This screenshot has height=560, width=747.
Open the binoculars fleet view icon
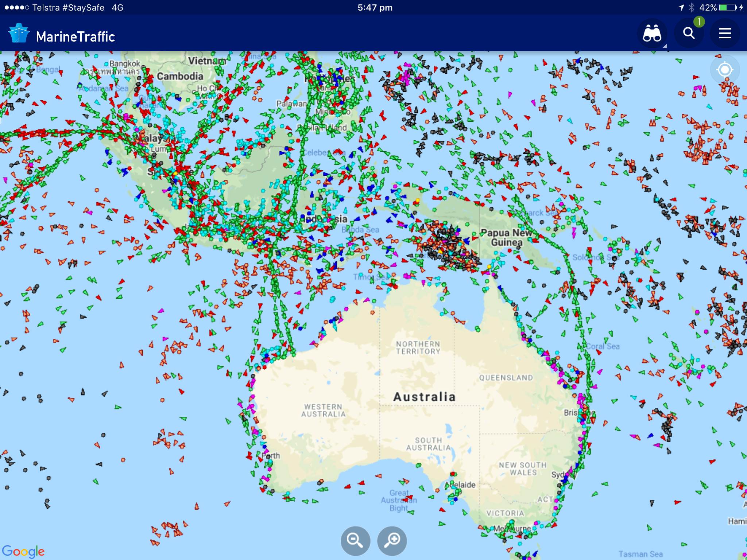pyautogui.click(x=652, y=34)
